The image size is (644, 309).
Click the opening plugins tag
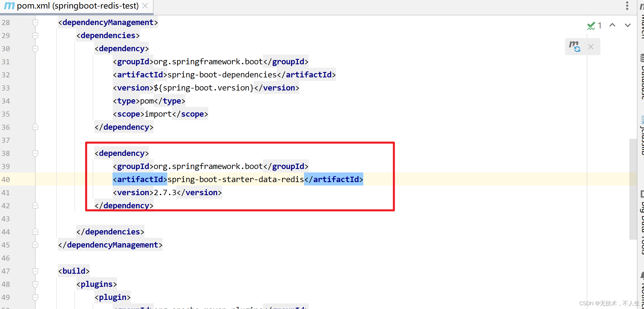tap(97, 284)
